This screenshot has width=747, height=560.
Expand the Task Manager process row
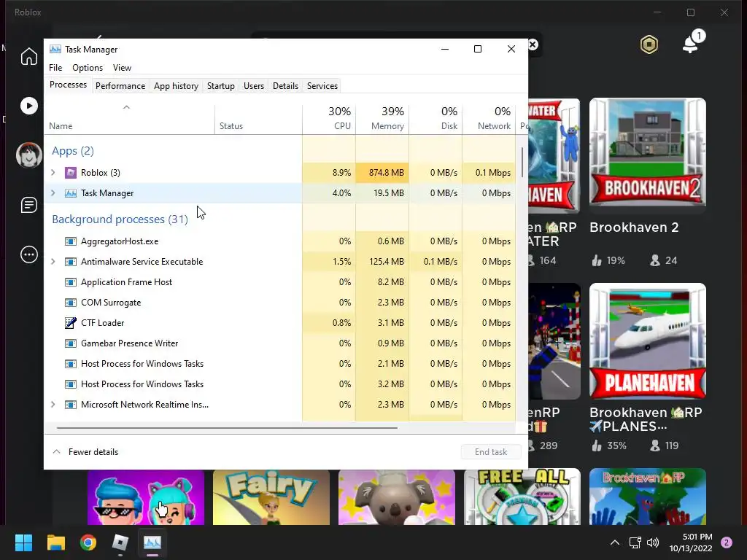point(53,192)
